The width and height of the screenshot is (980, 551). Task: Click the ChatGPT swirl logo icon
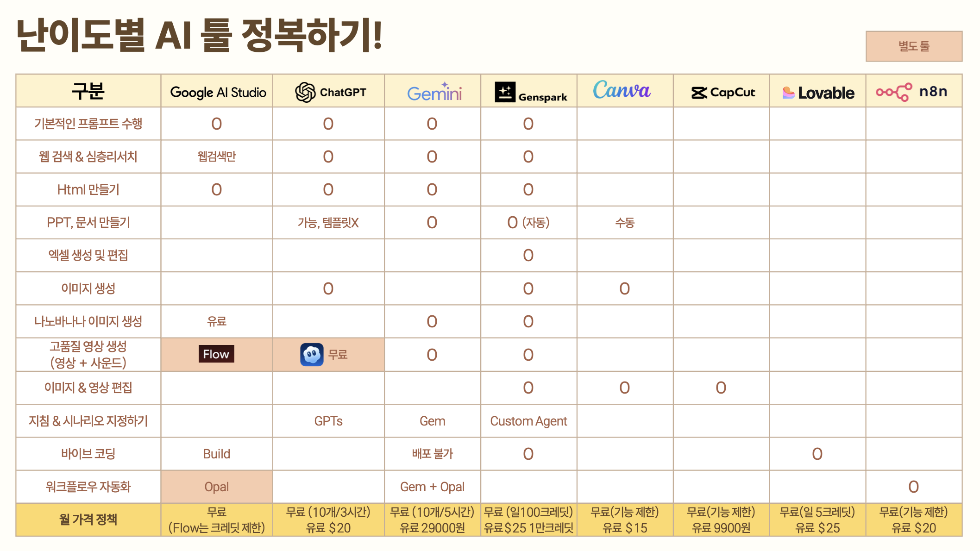coord(305,92)
